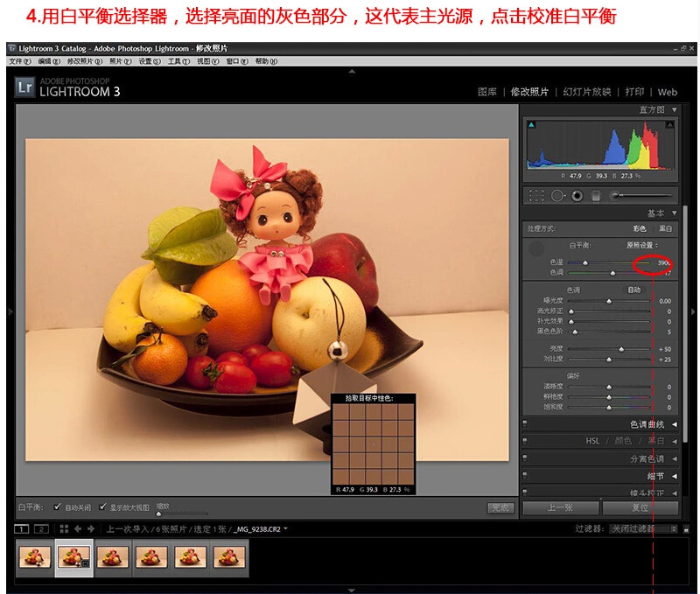
Task: Open the grid view from filmstrip
Action: point(64,529)
